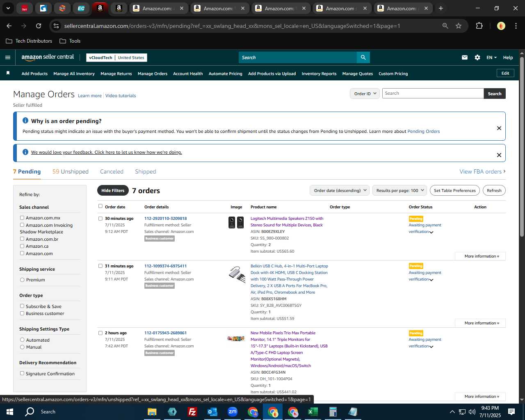Viewport: 525px width, 420px height.
Task: Click Set Table Preferences button
Action: point(454,190)
